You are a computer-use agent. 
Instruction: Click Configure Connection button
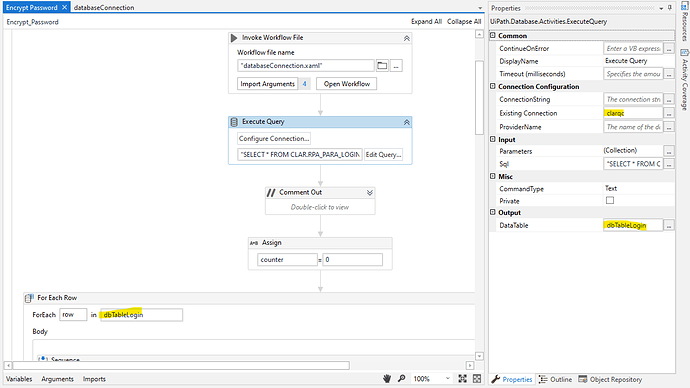(274, 139)
